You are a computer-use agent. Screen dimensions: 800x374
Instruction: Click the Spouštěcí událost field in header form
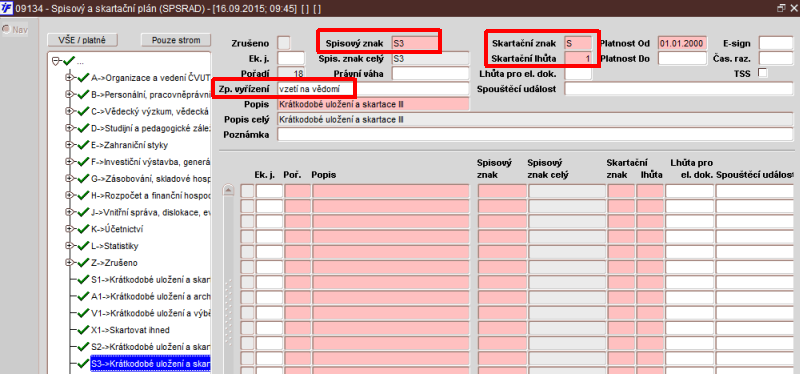tap(679, 89)
